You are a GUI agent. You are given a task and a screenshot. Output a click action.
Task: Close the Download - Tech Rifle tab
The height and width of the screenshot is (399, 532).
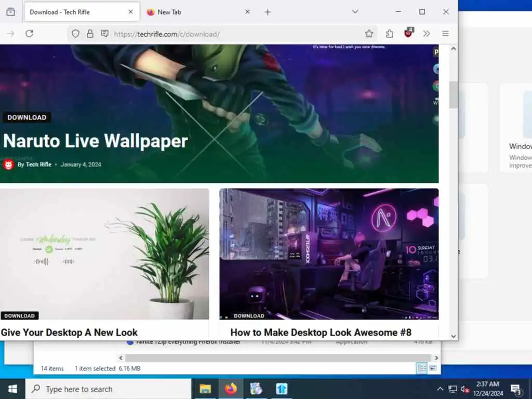(x=130, y=12)
